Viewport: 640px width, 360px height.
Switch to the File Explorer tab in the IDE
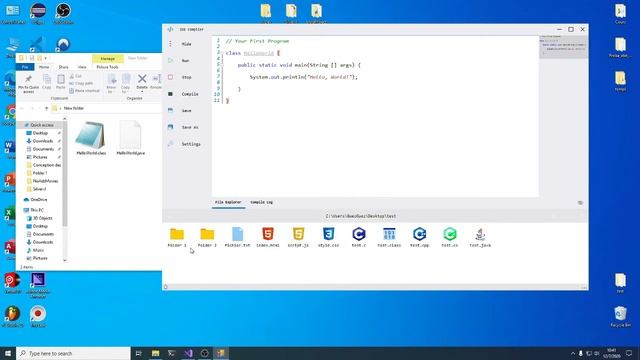pyautogui.click(x=228, y=202)
